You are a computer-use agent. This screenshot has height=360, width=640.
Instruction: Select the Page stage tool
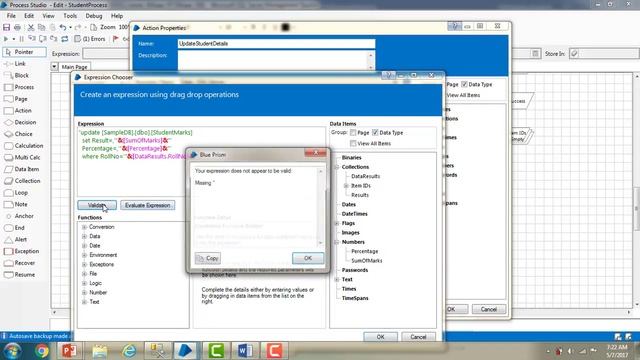(21, 99)
